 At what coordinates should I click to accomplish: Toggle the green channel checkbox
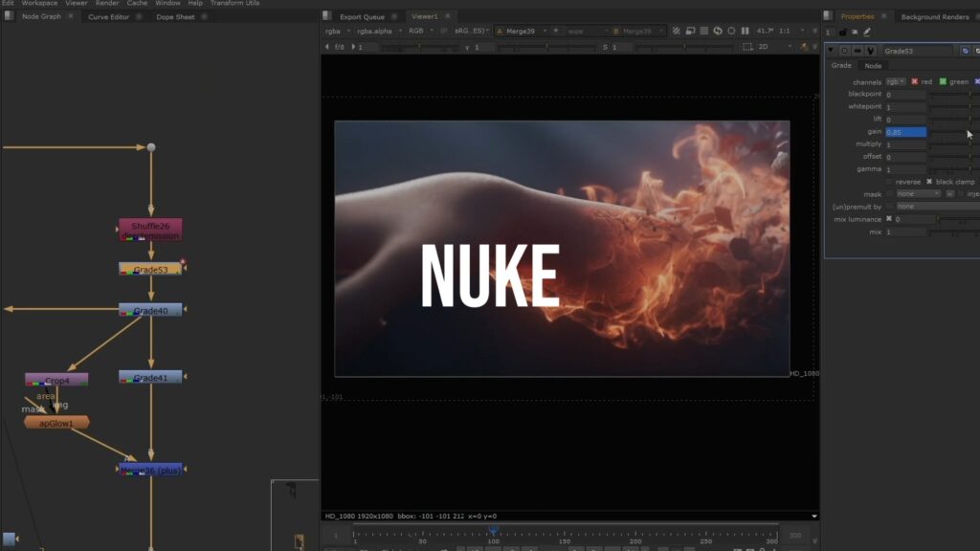943,82
